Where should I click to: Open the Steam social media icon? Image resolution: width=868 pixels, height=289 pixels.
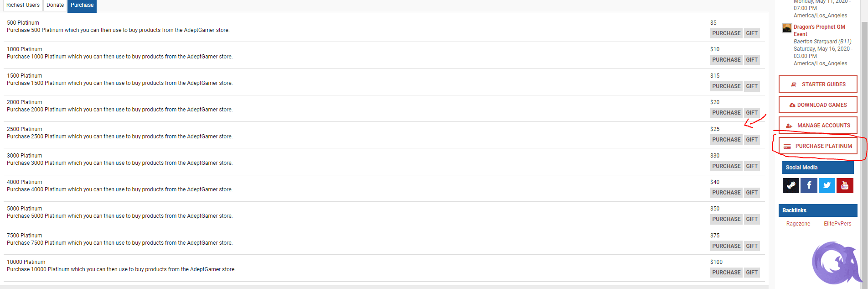(x=791, y=185)
